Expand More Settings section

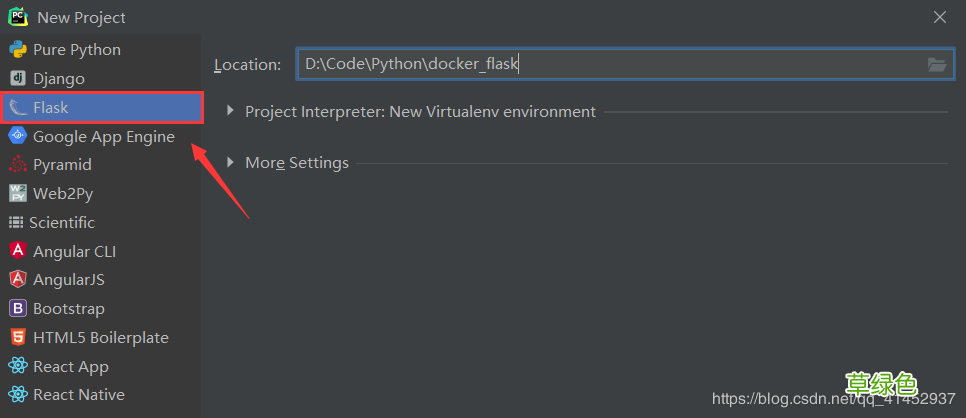tap(230, 163)
